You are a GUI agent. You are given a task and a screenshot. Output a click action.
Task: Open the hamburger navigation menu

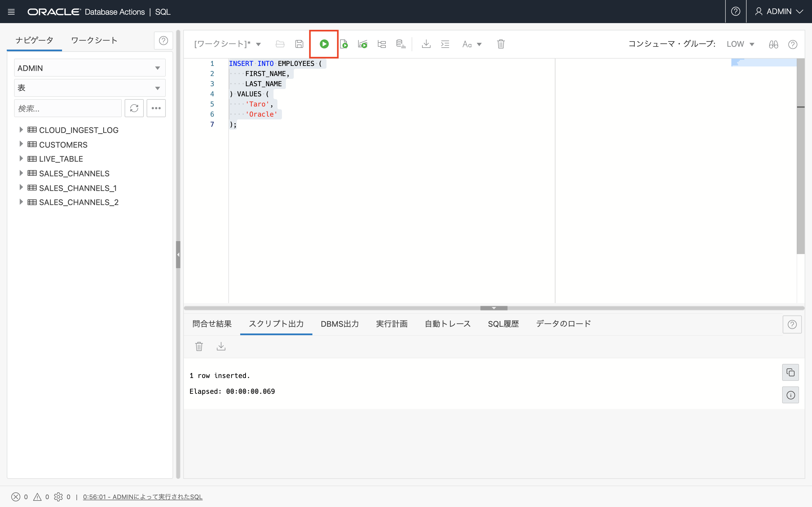(11, 12)
